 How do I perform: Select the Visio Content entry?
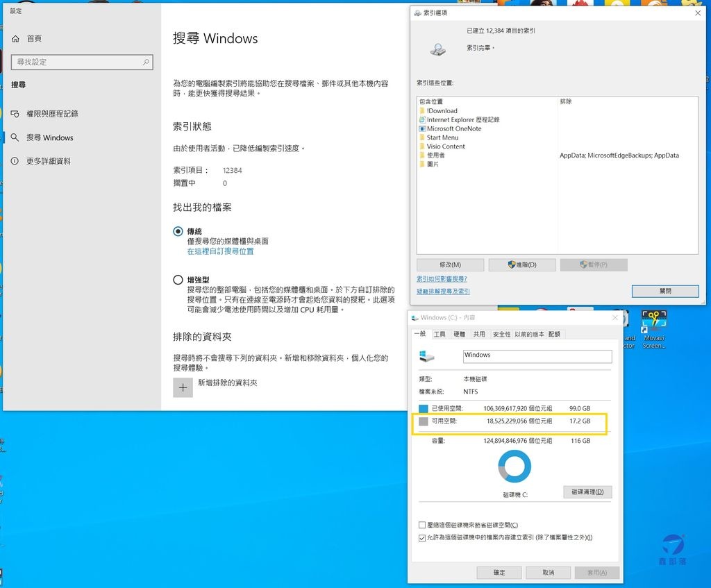click(x=446, y=146)
